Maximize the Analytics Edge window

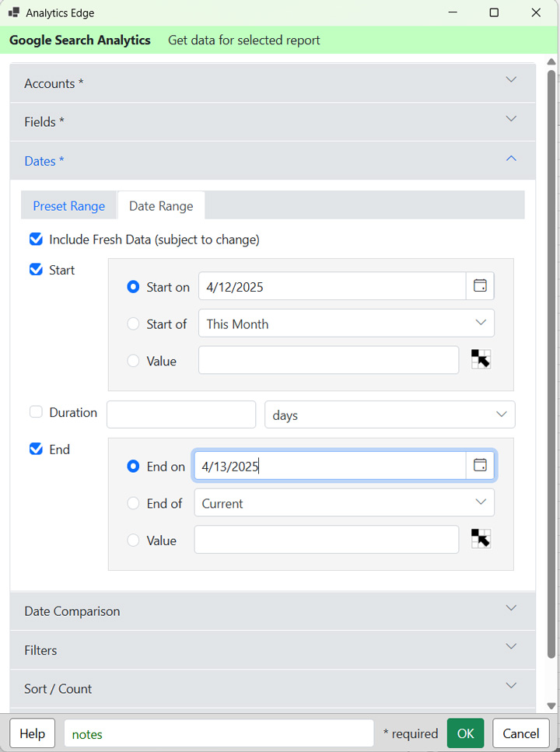point(494,12)
